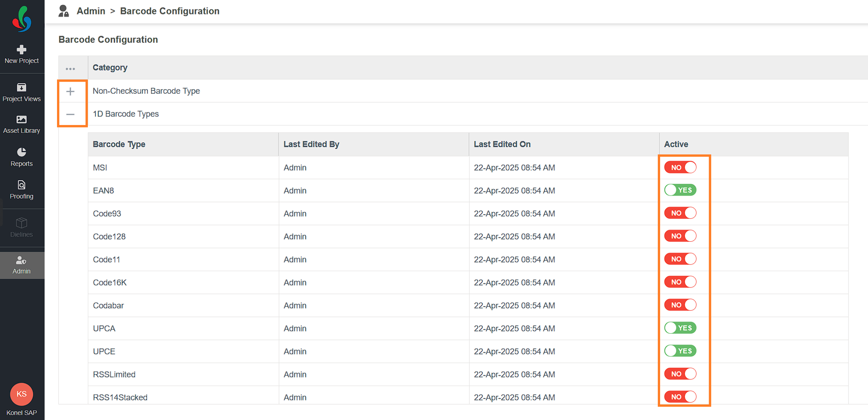The height and width of the screenshot is (420, 868).
Task: Enable RSSLimited Active toggle
Action: (x=680, y=374)
